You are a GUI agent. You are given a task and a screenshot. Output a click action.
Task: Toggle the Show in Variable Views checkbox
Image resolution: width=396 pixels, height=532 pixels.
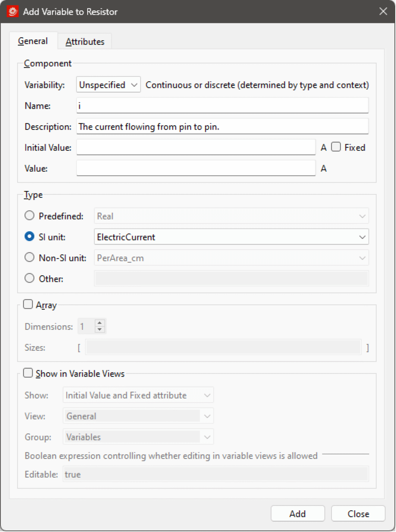pos(28,373)
